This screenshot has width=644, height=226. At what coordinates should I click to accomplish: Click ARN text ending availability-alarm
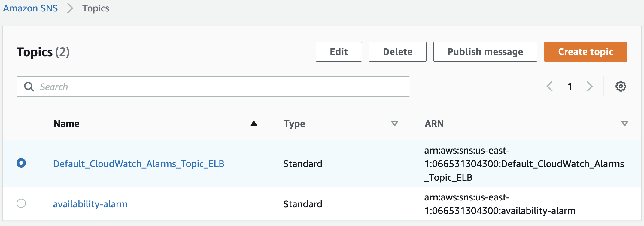[500, 204]
